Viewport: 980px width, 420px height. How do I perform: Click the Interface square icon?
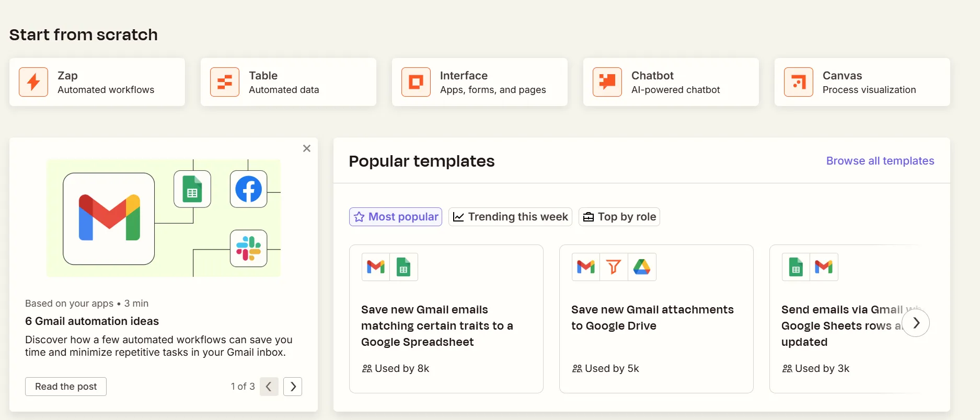coord(416,82)
